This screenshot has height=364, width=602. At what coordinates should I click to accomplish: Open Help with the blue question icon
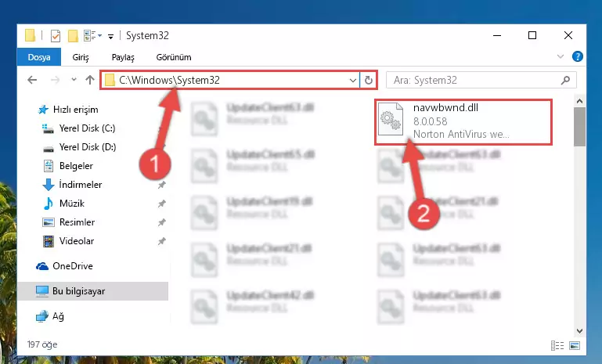[x=577, y=57]
